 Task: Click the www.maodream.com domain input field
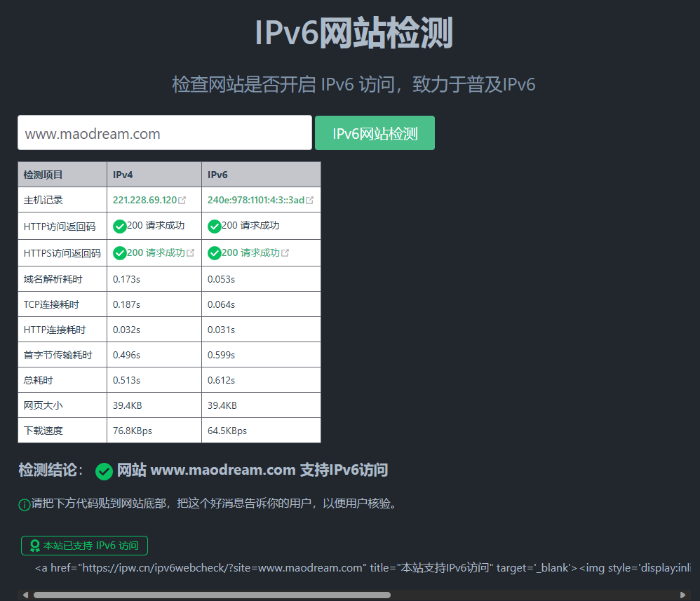coord(164,133)
